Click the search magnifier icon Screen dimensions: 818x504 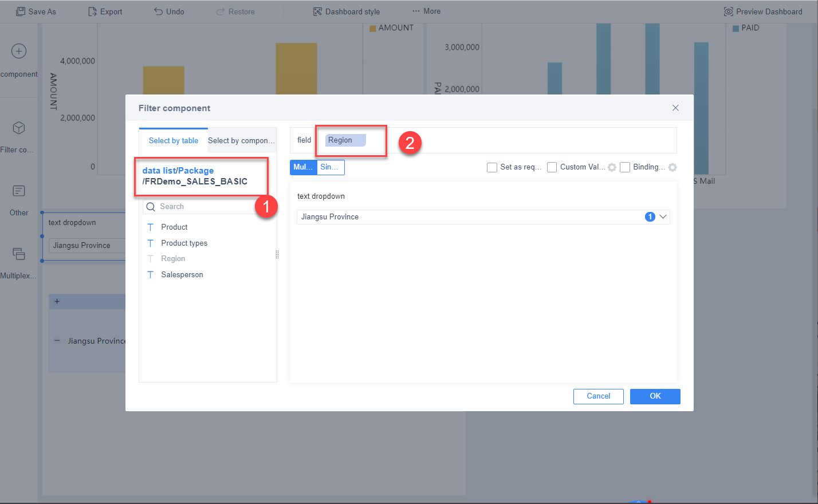(151, 207)
